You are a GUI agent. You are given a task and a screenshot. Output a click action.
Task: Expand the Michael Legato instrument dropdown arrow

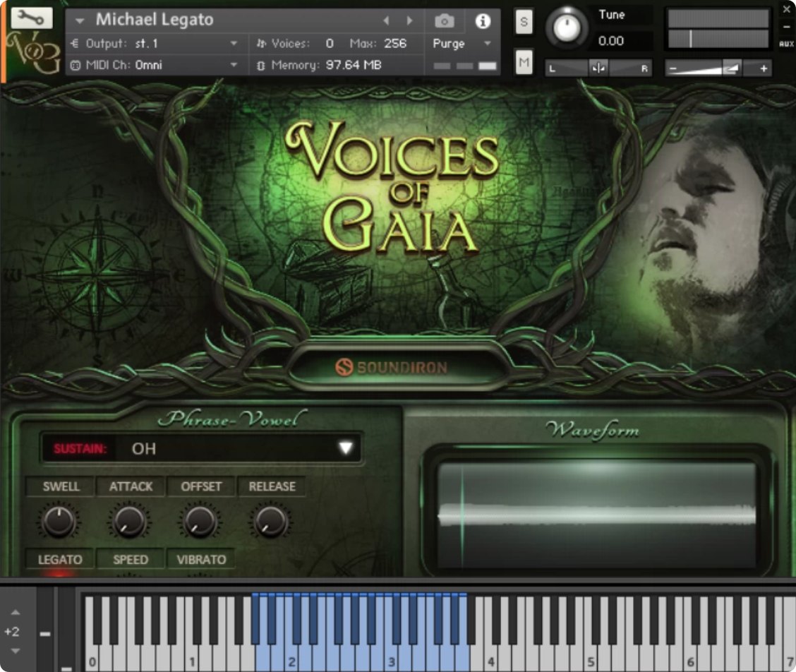(79, 21)
